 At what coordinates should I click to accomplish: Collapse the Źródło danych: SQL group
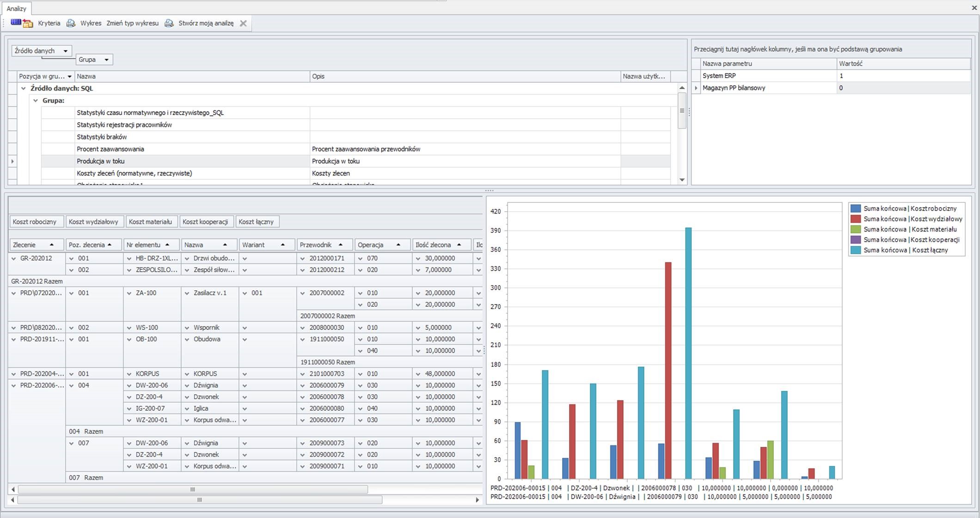(24, 88)
